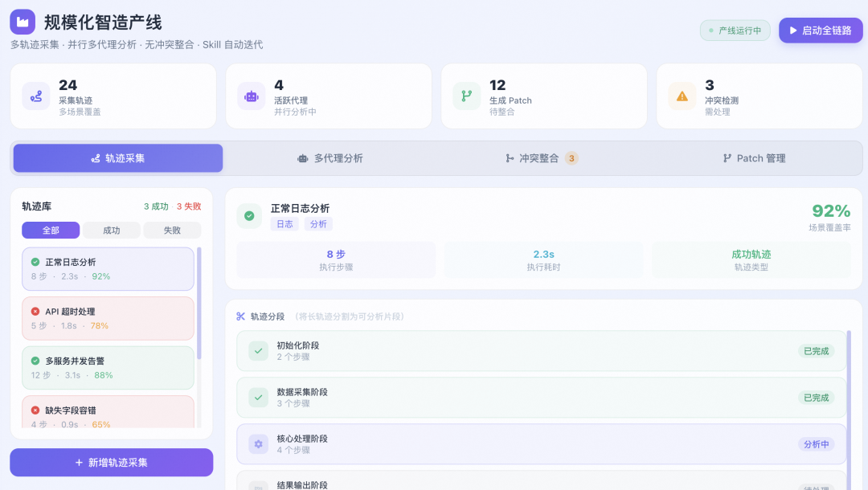868x490 pixels.
Task: Click the 分析 tag beside 日志
Action: [318, 224]
